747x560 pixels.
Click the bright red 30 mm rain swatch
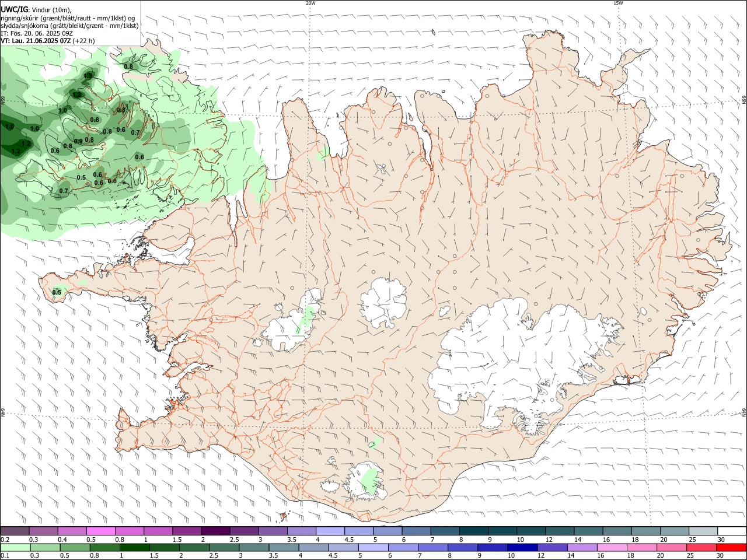point(731,547)
